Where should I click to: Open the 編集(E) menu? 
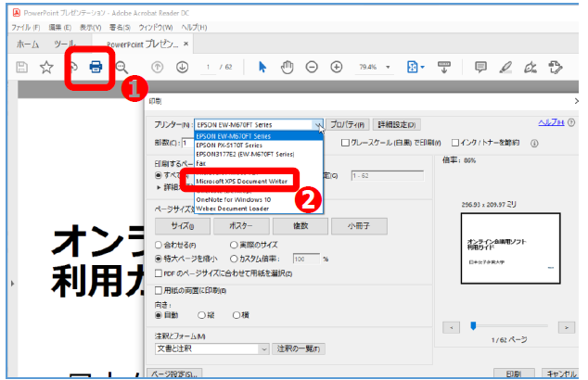coord(59,28)
